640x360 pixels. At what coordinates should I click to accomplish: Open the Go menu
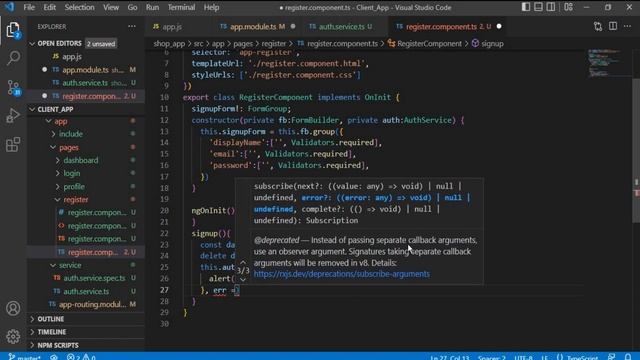pos(132,7)
